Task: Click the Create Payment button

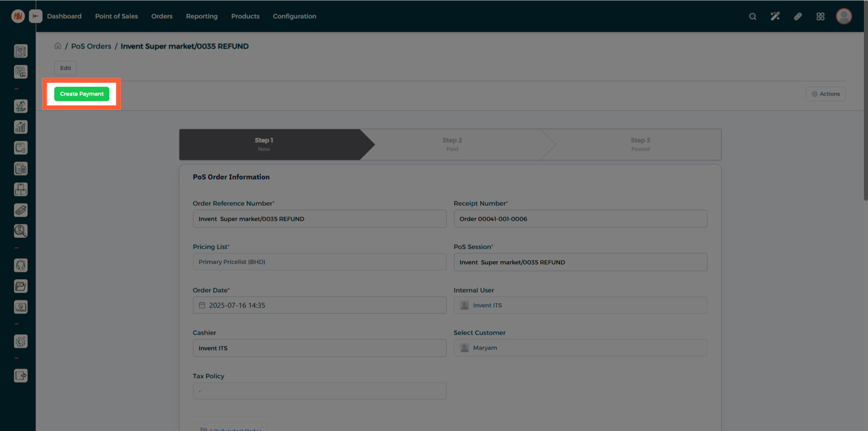Action: 82,94
